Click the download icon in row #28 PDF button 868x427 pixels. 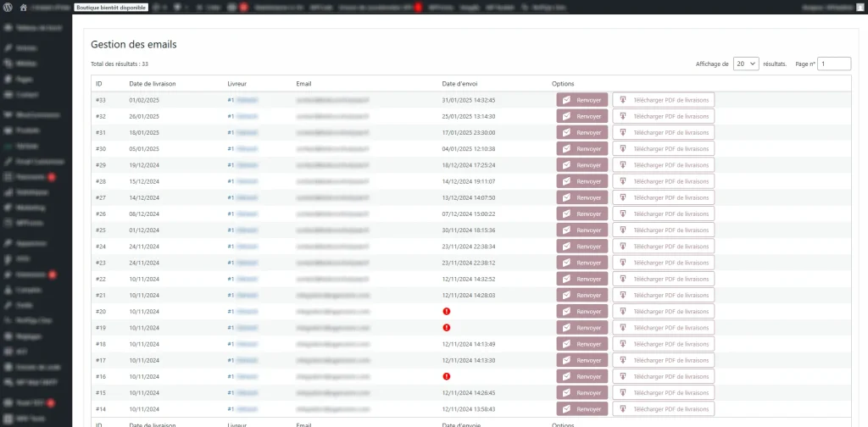pyautogui.click(x=623, y=181)
